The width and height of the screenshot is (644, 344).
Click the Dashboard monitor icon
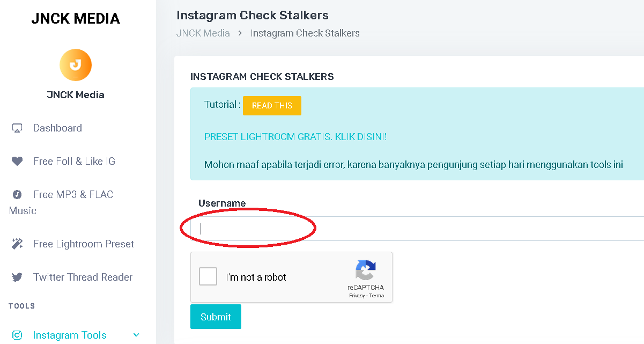pyautogui.click(x=17, y=128)
